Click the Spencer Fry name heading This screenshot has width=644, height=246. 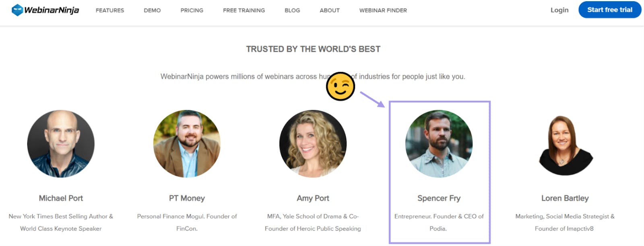tap(439, 198)
